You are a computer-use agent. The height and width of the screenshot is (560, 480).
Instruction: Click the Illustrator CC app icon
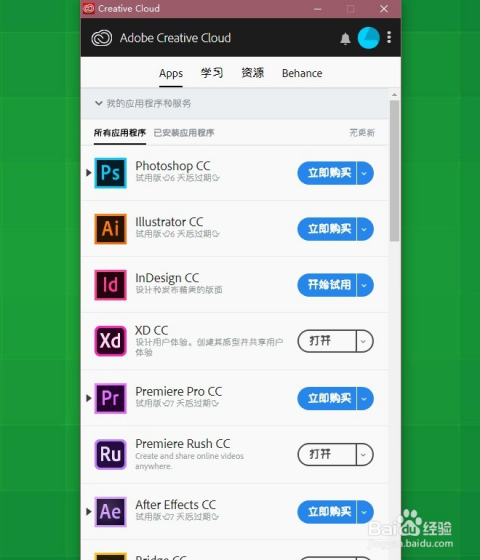pos(110,229)
